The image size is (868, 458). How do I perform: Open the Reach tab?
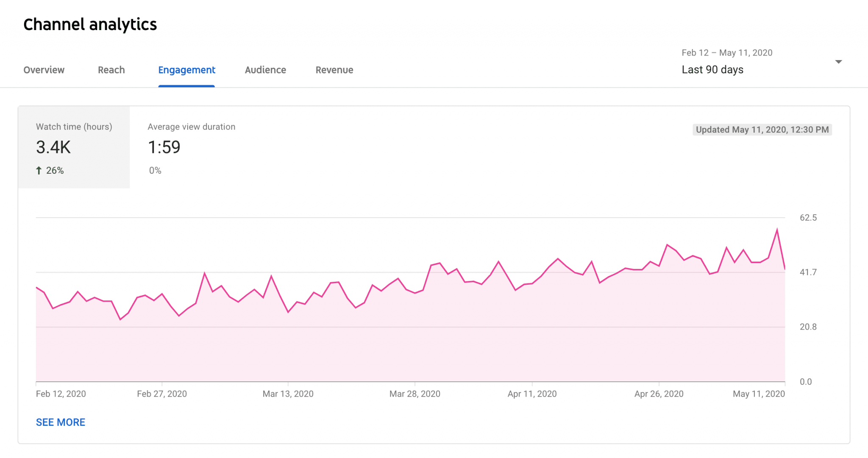pyautogui.click(x=111, y=69)
